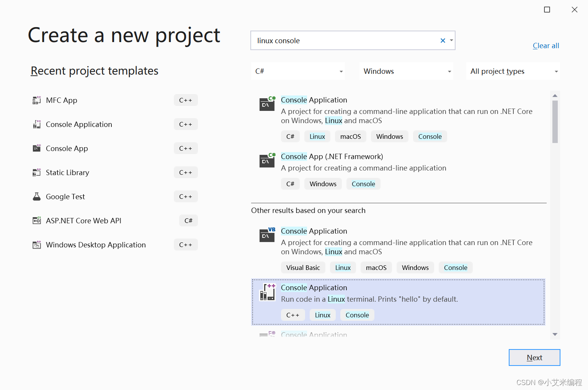Close the Create a new project dialog
The image size is (588, 390).
coord(575,10)
